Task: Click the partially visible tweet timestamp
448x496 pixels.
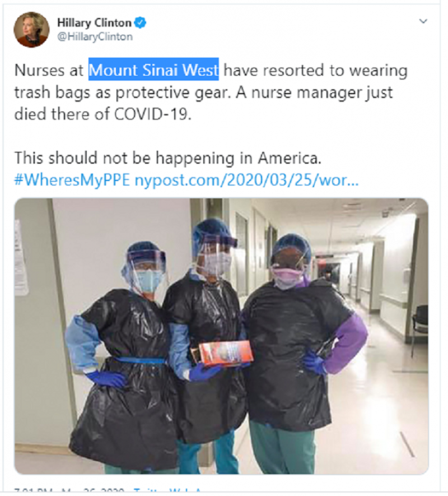Action: [x=69, y=491]
